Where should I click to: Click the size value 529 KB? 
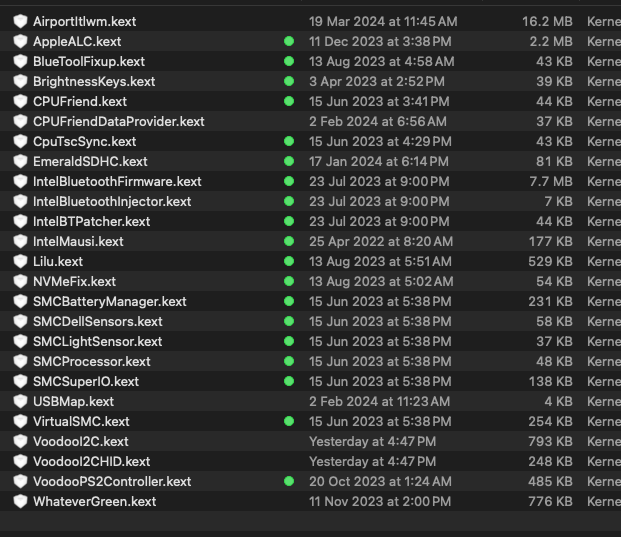(x=550, y=261)
